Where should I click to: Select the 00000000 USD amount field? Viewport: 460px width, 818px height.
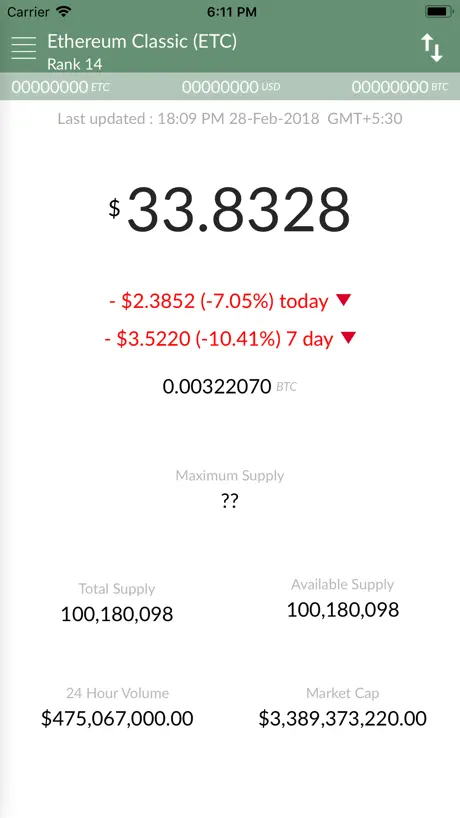pos(231,87)
